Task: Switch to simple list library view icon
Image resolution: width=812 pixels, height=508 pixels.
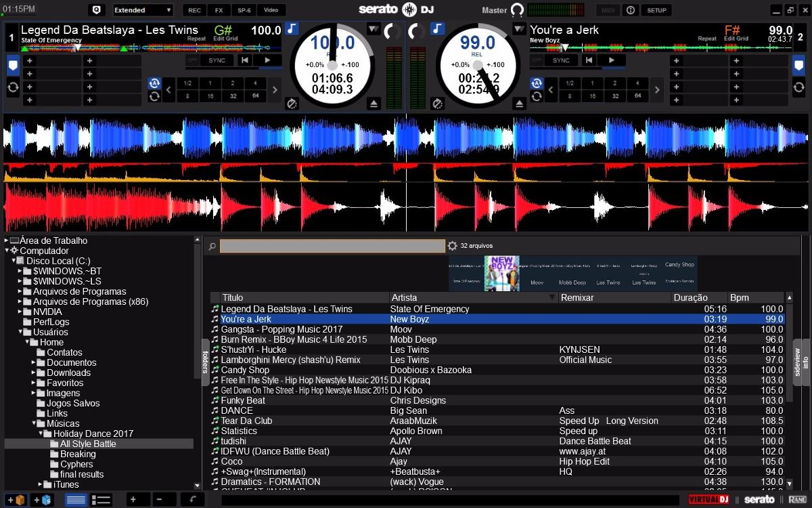Action: click(x=76, y=500)
